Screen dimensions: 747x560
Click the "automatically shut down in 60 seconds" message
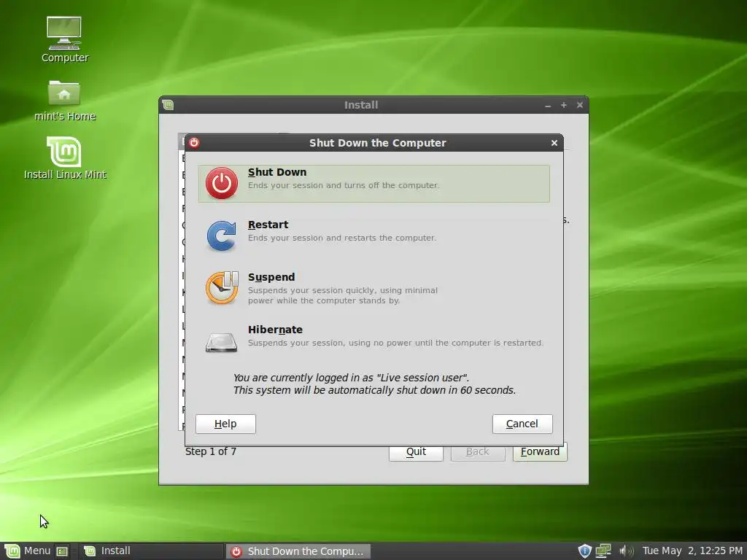(374, 391)
